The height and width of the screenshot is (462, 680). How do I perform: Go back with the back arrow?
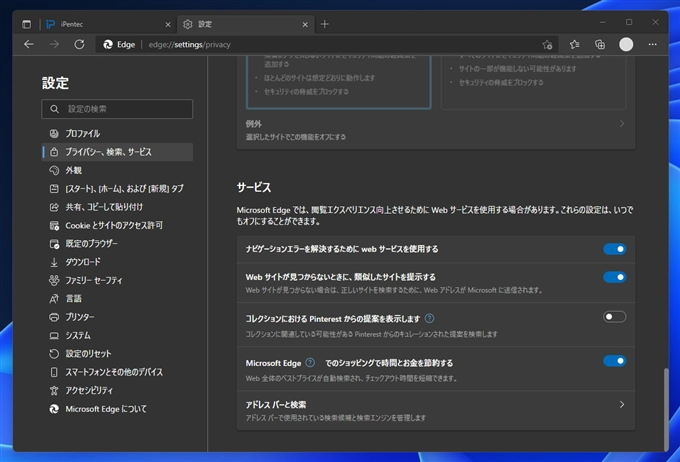pyautogui.click(x=29, y=44)
